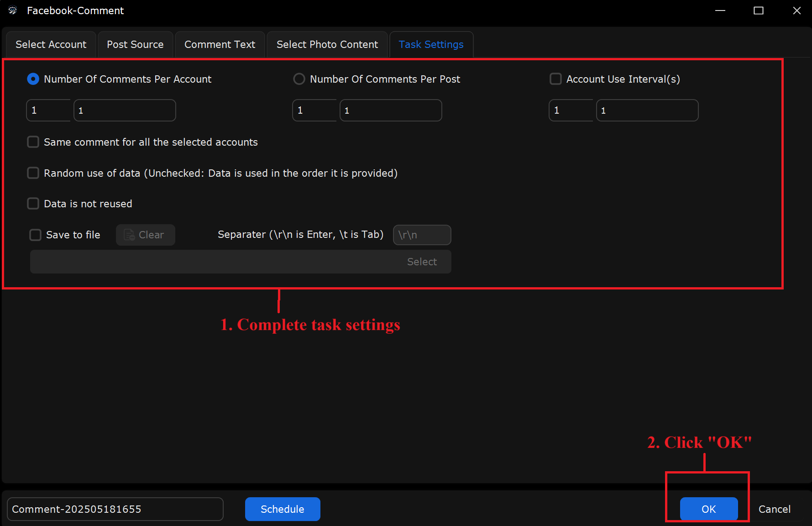
Task: Tick the Save to file checkbox
Action: (35, 235)
